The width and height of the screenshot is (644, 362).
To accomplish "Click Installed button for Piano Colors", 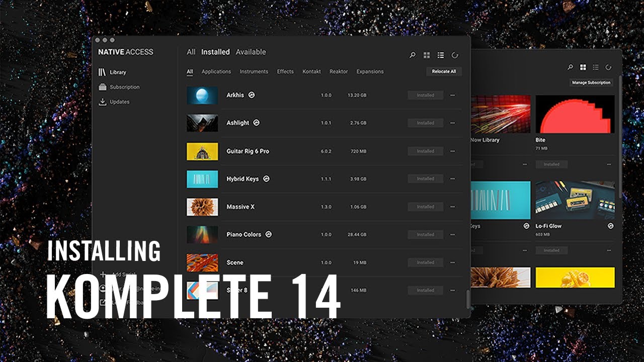I will tap(425, 234).
